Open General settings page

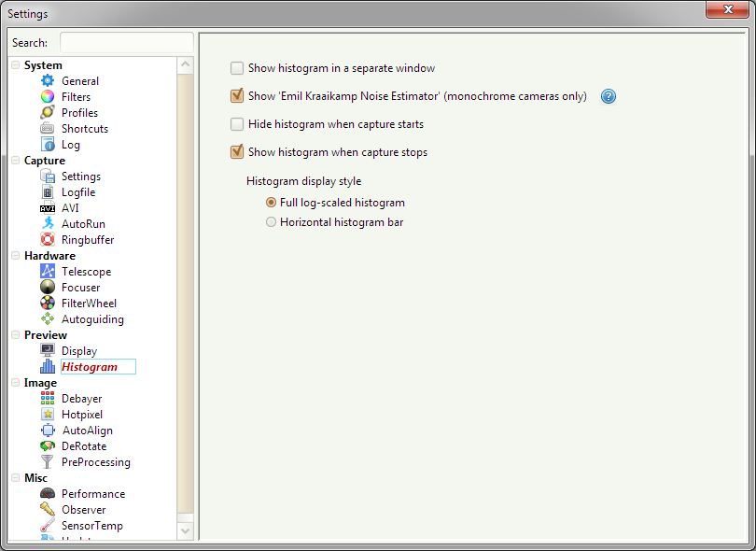[80, 81]
